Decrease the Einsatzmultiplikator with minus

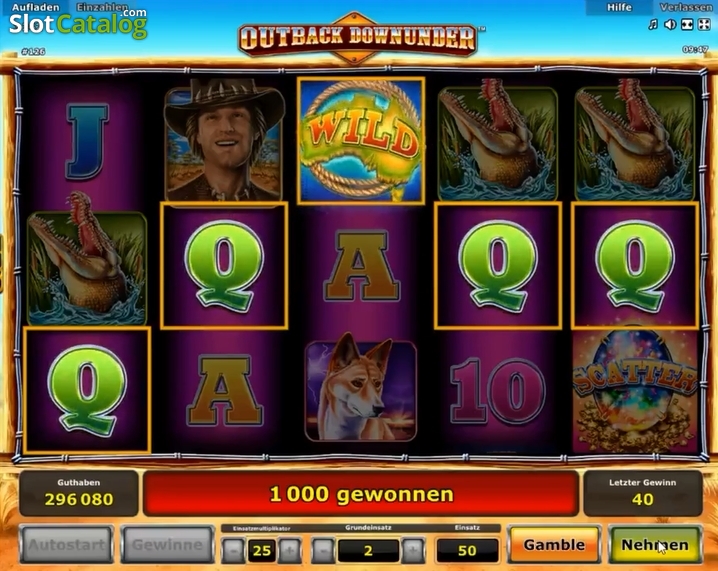pyautogui.click(x=233, y=550)
